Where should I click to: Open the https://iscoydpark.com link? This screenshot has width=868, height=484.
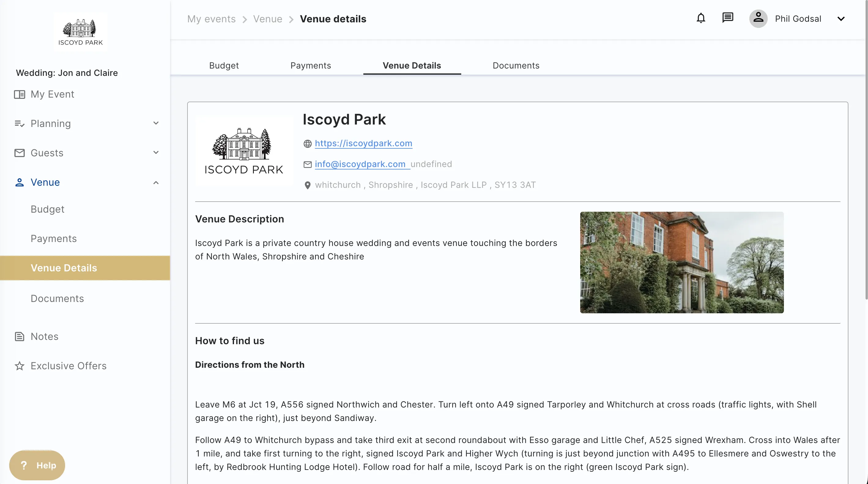point(363,143)
